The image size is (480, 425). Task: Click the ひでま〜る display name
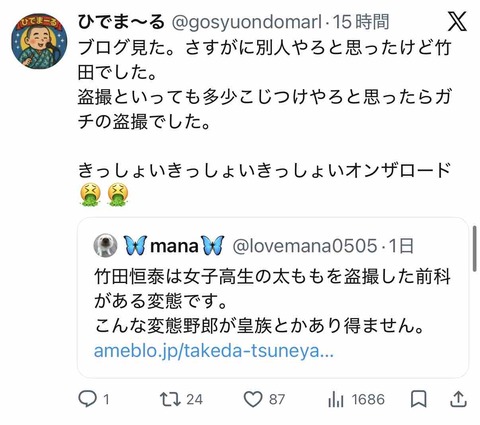[121, 22]
